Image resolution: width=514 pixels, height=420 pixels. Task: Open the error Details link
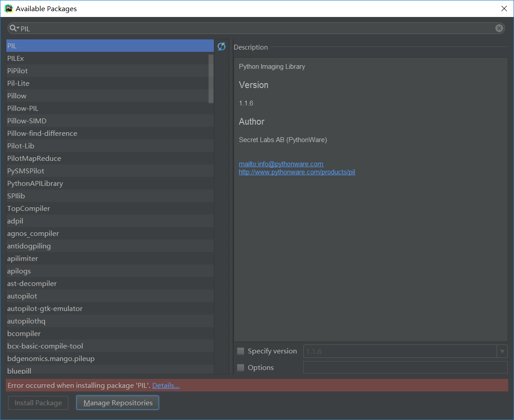pyautogui.click(x=166, y=385)
